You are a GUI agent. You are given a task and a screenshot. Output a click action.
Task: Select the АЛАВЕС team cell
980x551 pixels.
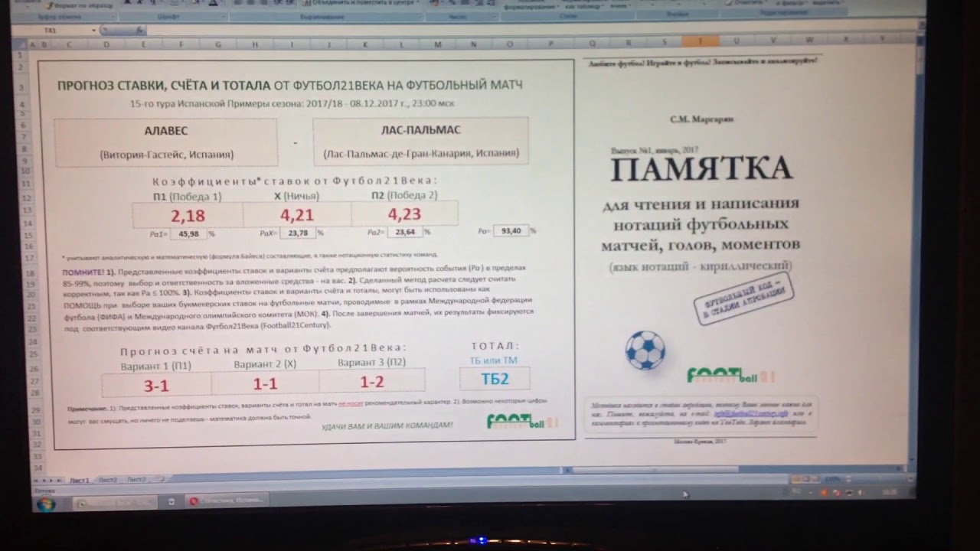(166, 142)
